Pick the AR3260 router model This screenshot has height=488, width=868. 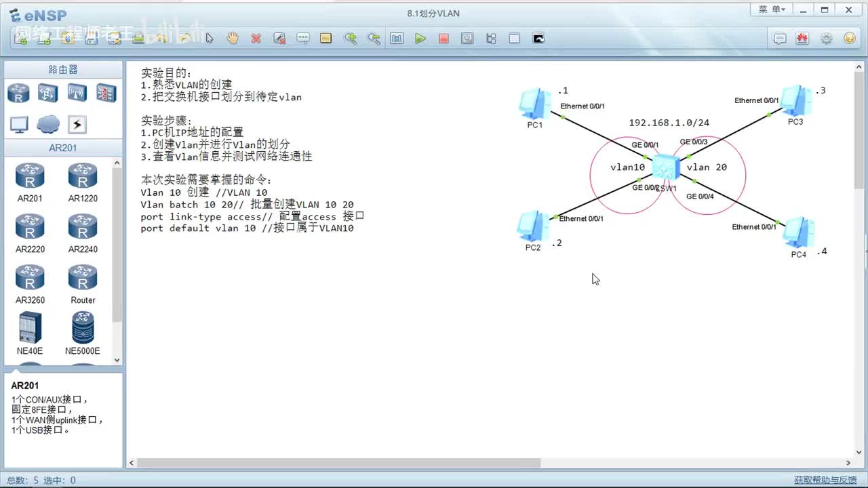(x=30, y=284)
